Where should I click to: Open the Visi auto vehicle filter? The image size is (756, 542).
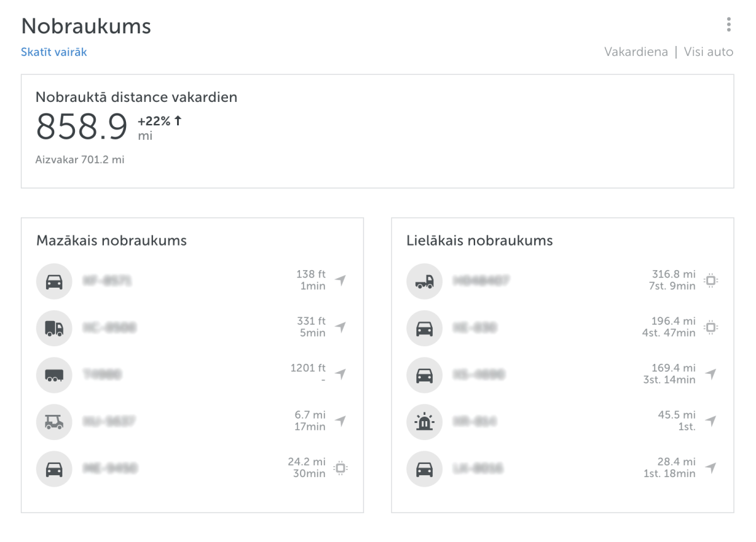708,52
